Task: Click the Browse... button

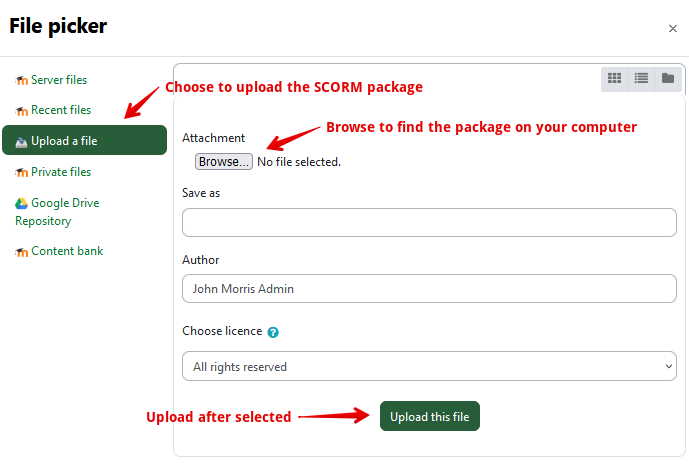Action: click(224, 162)
